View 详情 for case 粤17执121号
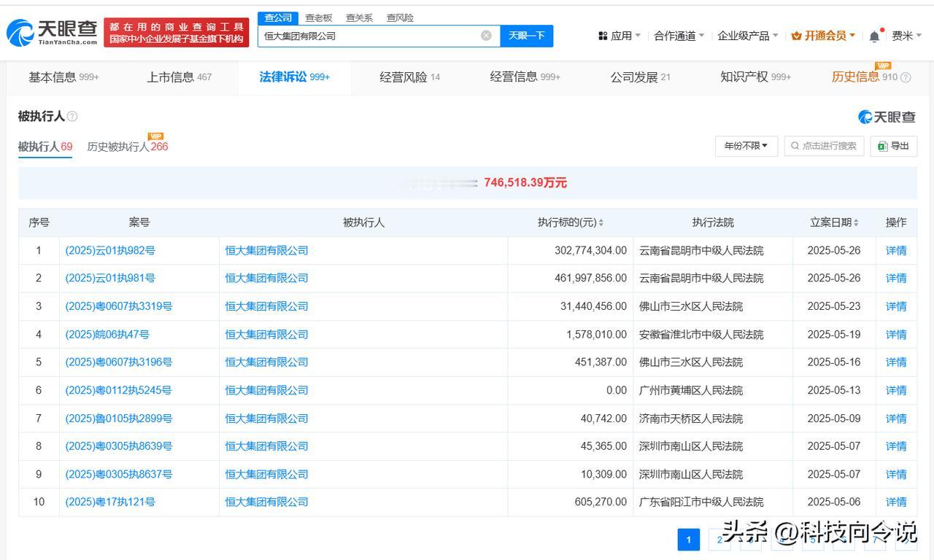This screenshot has width=934, height=560. [x=896, y=502]
